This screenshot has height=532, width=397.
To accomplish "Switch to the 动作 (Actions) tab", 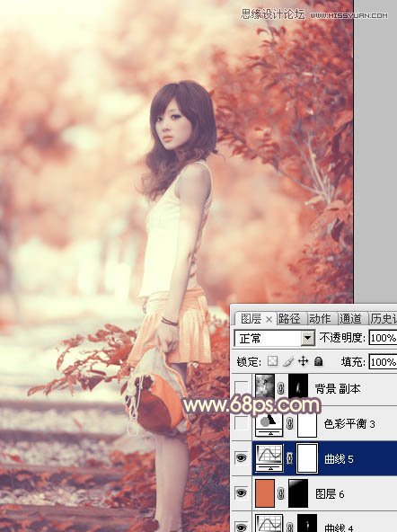I will [320, 318].
